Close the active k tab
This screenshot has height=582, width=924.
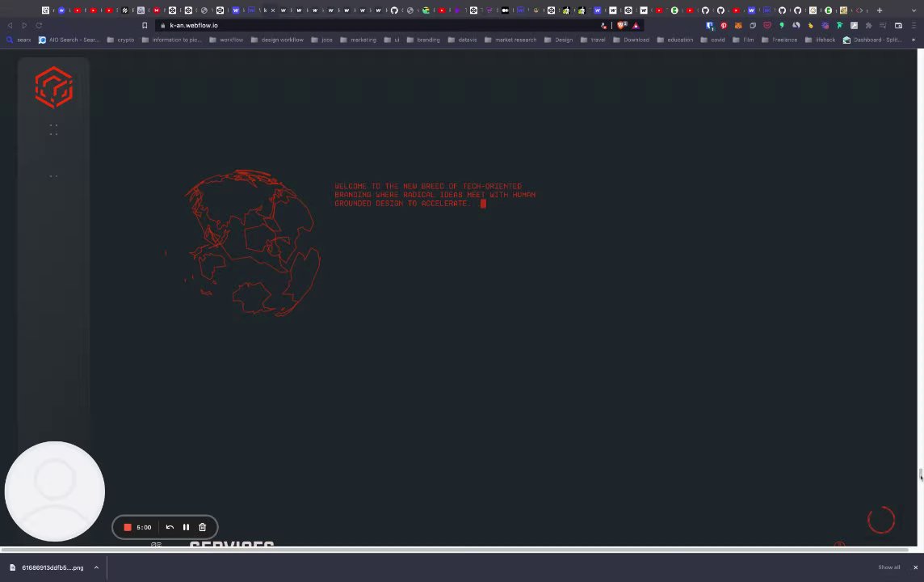click(273, 10)
